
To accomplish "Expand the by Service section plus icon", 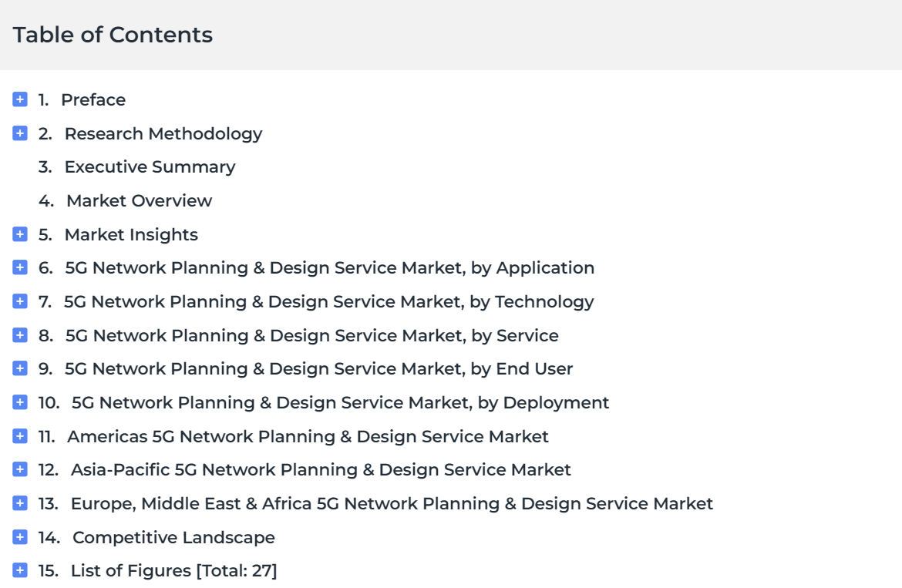I will (x=20, y=335).
